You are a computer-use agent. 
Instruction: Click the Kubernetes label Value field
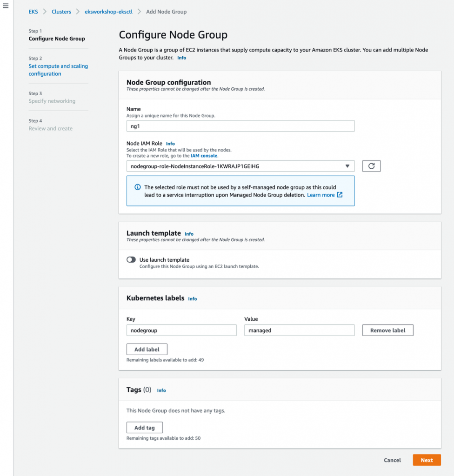click(299, 331)
